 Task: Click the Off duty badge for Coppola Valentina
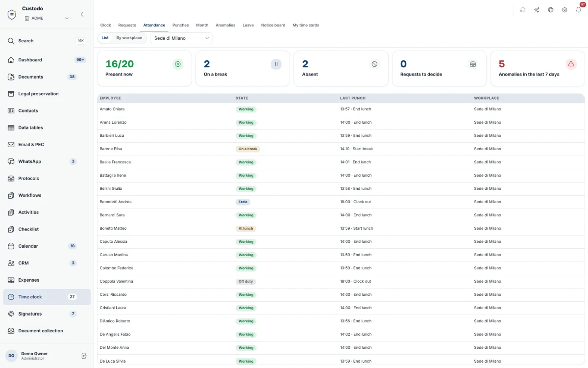[x=246, y=282]
